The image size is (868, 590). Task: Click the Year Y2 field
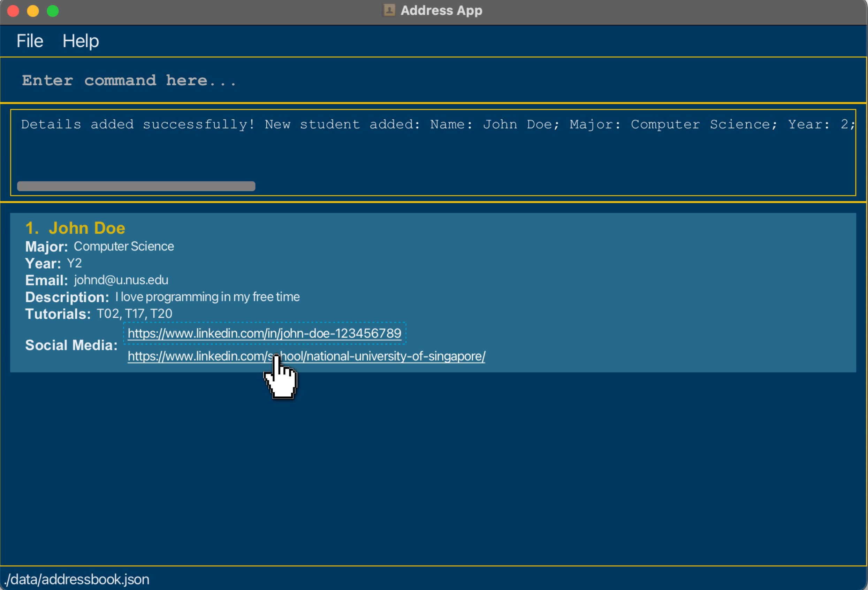(74, 263)
